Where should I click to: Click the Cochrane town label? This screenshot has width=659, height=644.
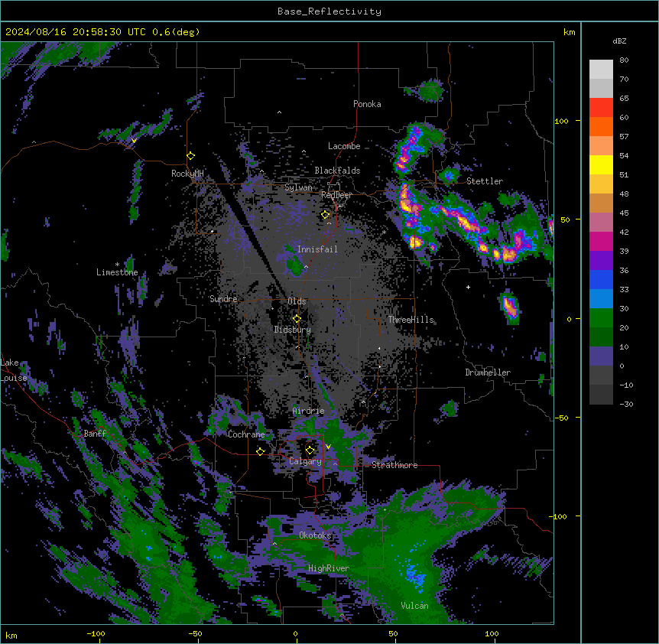point(246,434)
